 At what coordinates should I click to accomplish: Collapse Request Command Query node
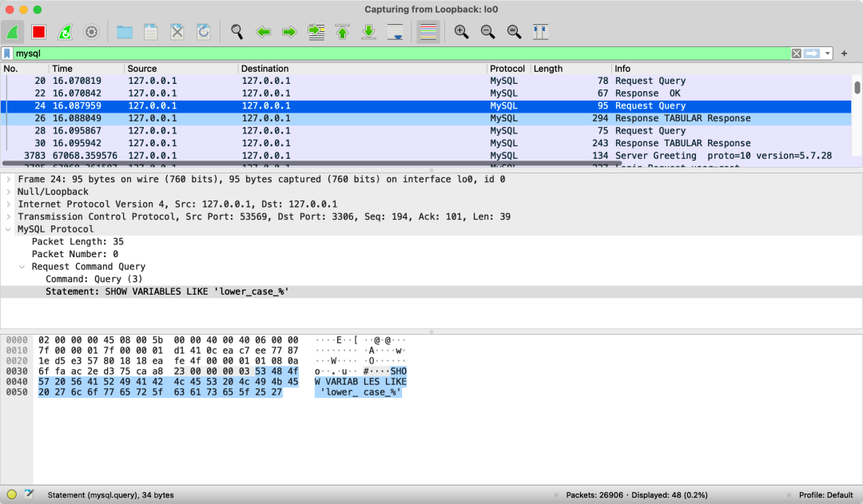click(22, 267)
